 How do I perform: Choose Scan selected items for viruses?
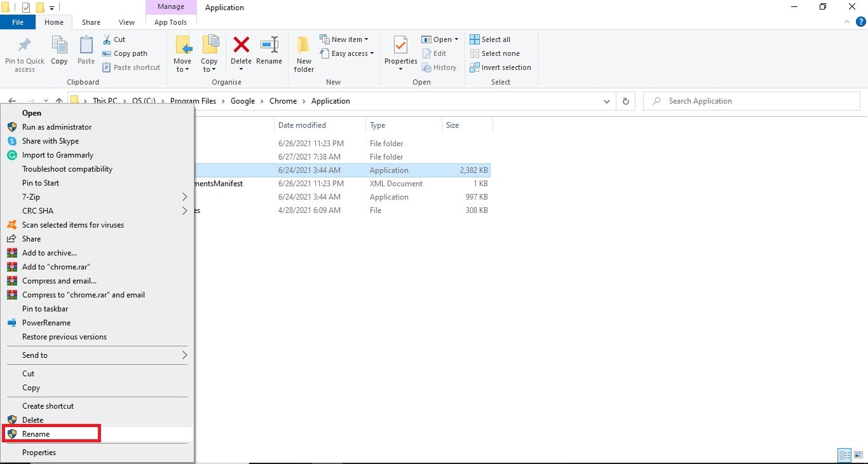pyautogui.click(x=98, y=225)
